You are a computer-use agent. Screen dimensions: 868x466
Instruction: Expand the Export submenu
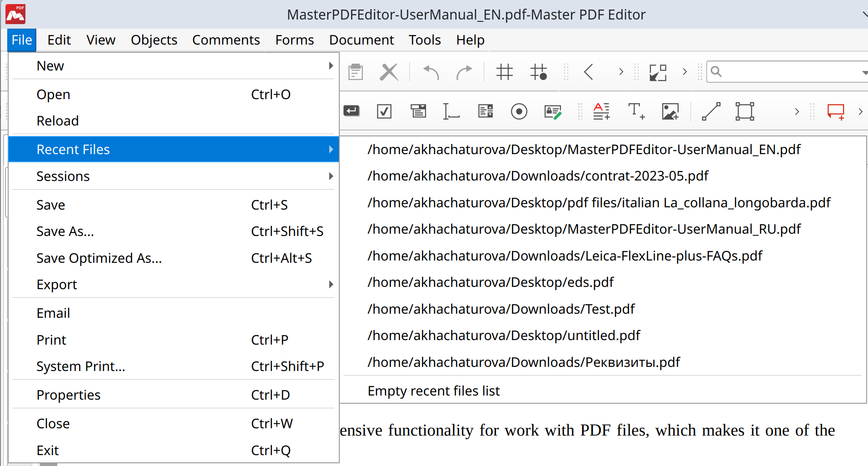pos(174,285)
